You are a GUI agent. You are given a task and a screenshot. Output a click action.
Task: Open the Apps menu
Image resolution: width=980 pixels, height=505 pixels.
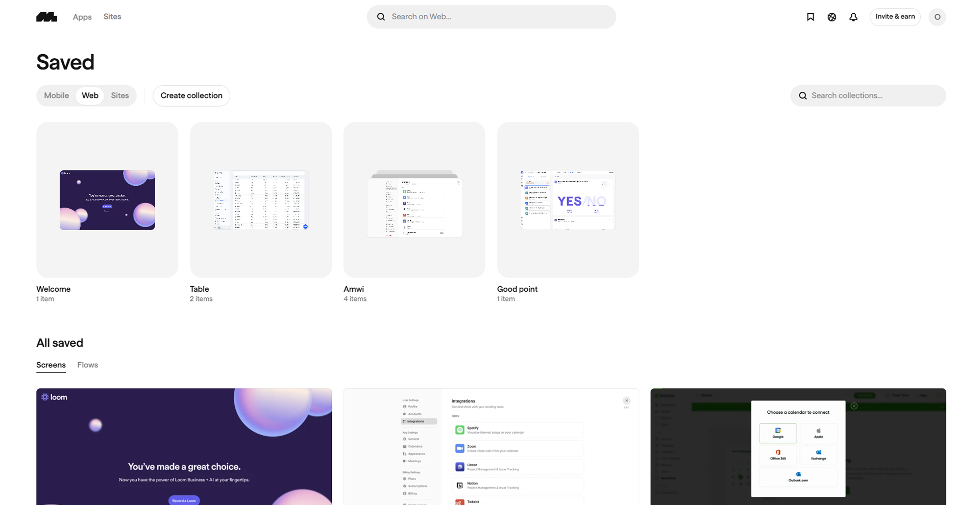pos(82,17)
